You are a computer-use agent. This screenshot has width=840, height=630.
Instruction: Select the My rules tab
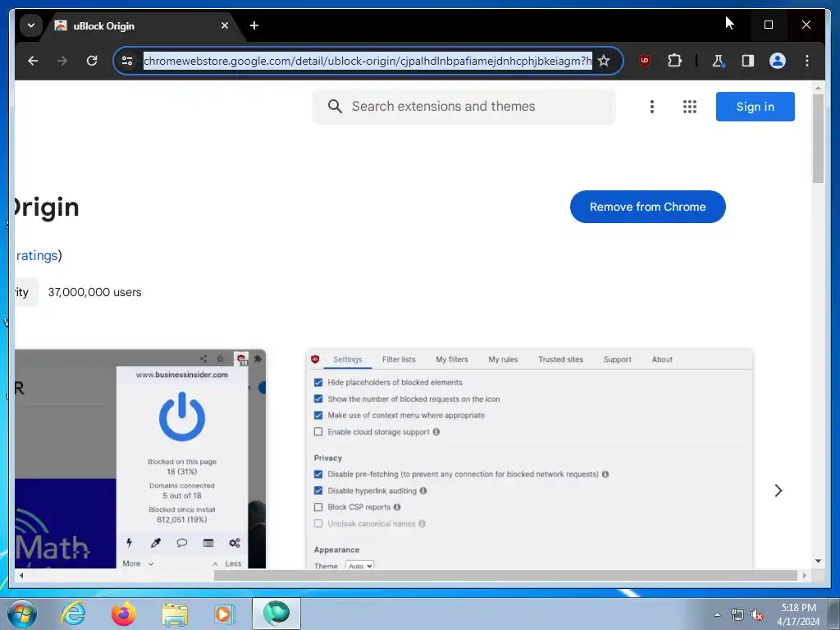(x=503, y=359)
